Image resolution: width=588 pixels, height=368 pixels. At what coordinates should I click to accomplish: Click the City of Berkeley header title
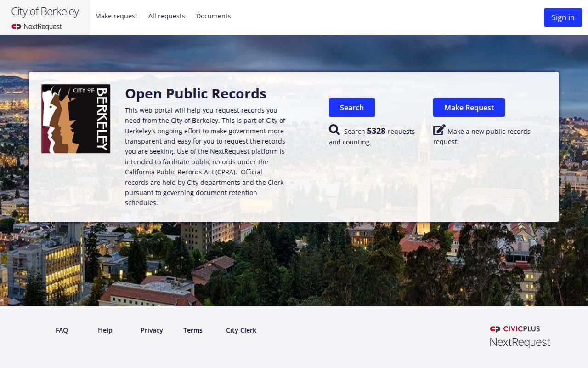click(45, 11)
